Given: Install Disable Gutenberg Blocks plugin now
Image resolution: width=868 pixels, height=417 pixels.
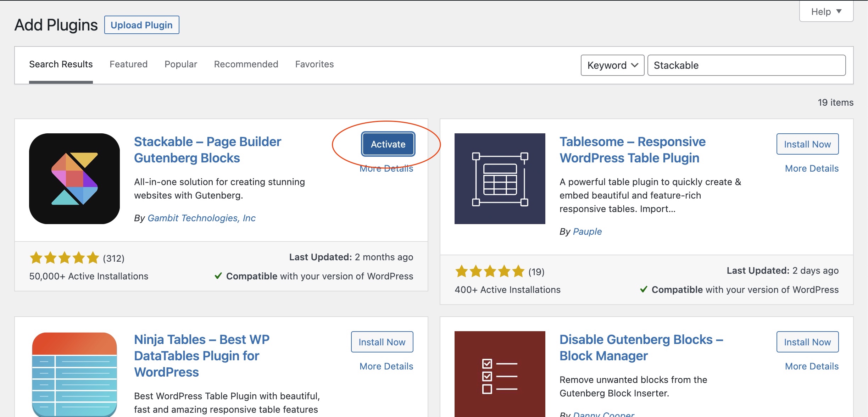Looking at the screenshot, I should [x=807, y=342].
